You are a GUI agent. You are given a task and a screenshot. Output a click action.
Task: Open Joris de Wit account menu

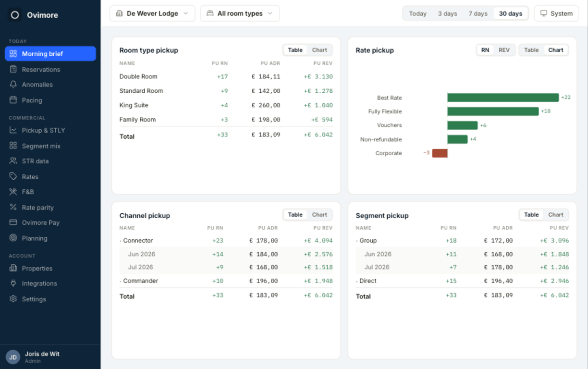[50, 357]
